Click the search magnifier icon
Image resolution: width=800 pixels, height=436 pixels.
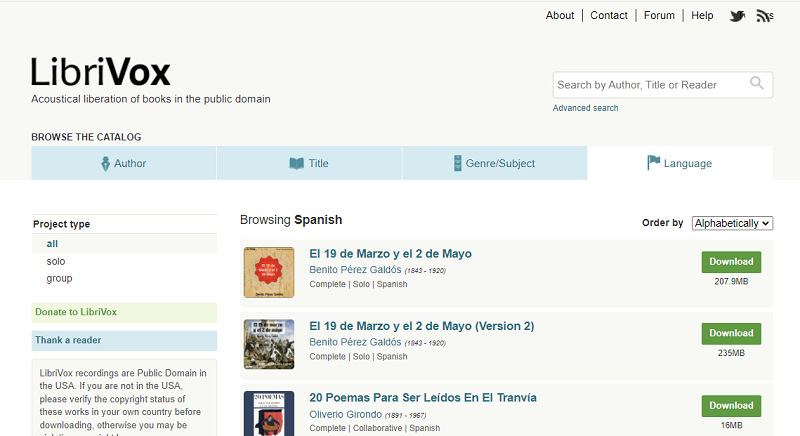tap(757, 83)
